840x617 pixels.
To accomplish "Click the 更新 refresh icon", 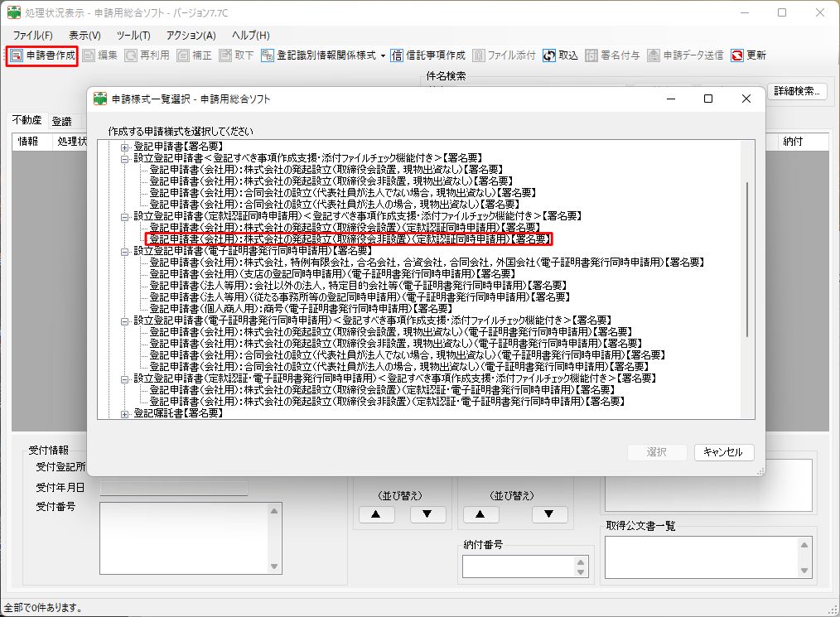I will [x=737, y=55].
